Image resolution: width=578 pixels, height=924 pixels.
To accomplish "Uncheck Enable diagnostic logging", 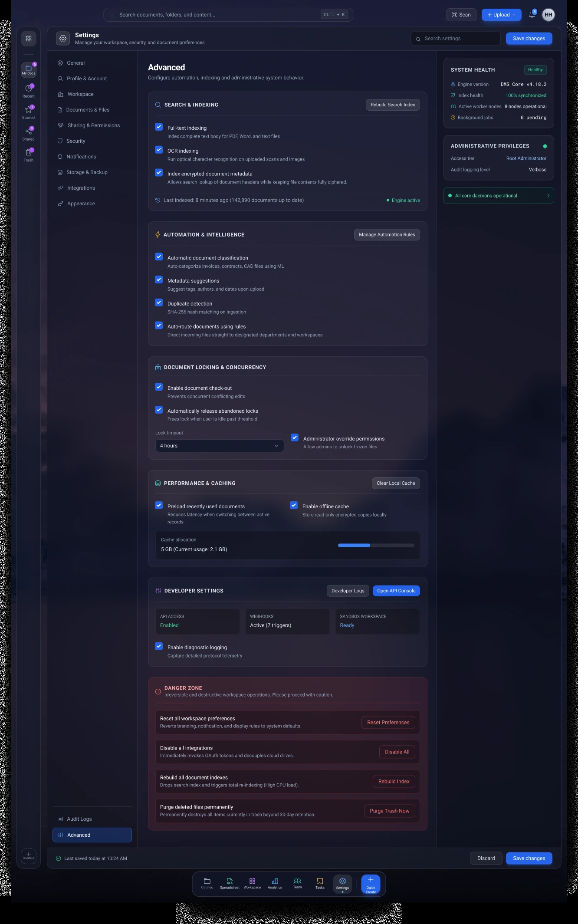I will 159,646.
